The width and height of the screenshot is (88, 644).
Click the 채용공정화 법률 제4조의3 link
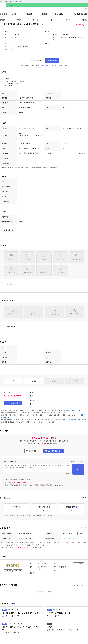click(x=70, y=410)
